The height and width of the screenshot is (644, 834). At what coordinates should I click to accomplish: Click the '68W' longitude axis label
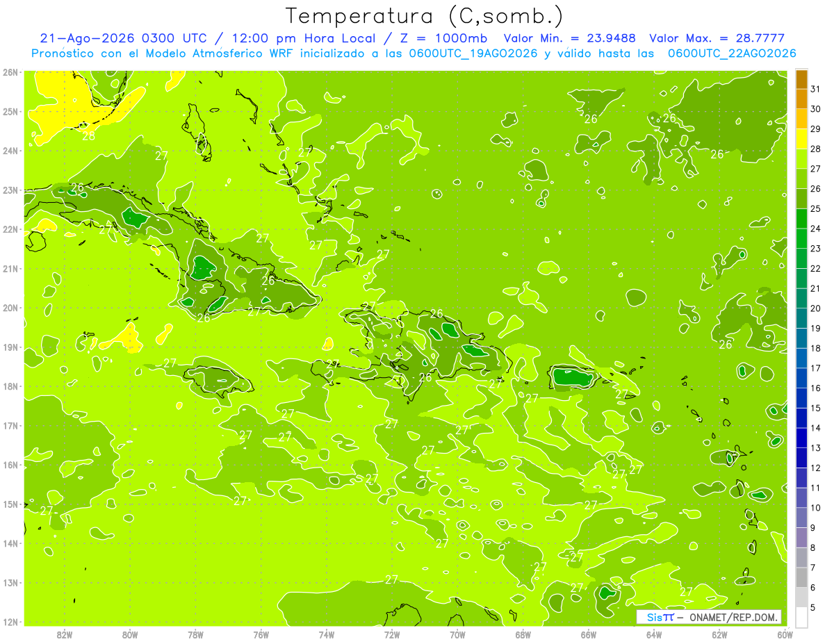point(523,634)
